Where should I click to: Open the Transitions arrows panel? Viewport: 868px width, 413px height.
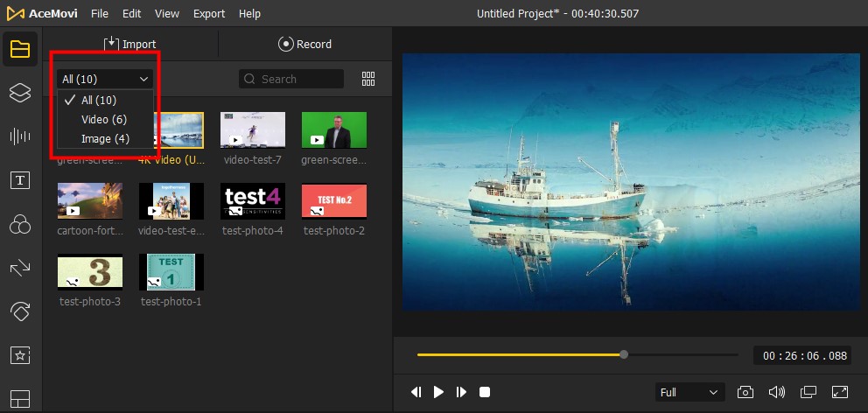(20, 268)
